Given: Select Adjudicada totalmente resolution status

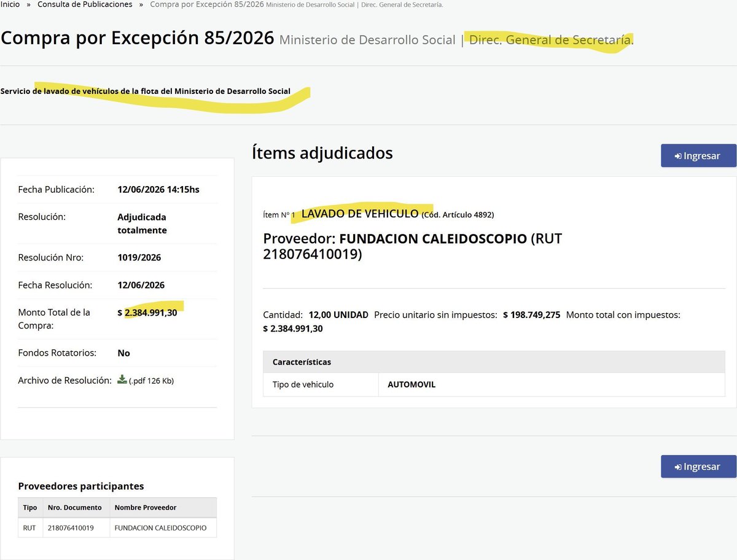Looking at the screenshot, I should coord(142,224).
